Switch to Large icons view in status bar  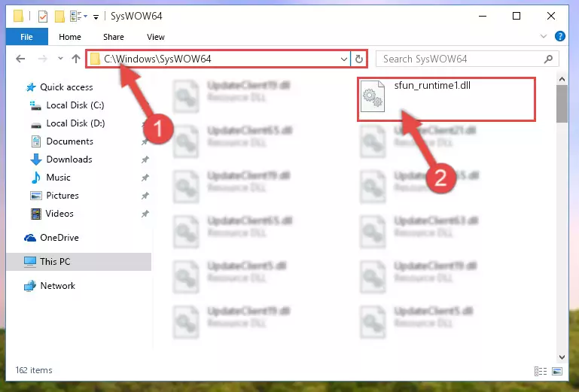pos(557,371)
